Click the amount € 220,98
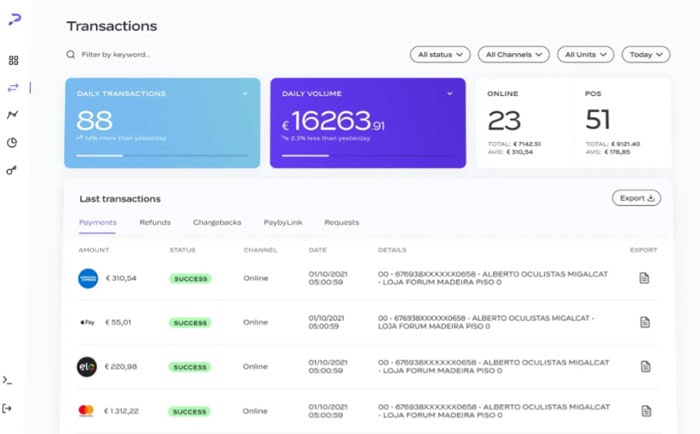This screenshot has width=700, height=434. tap(121, 367)
